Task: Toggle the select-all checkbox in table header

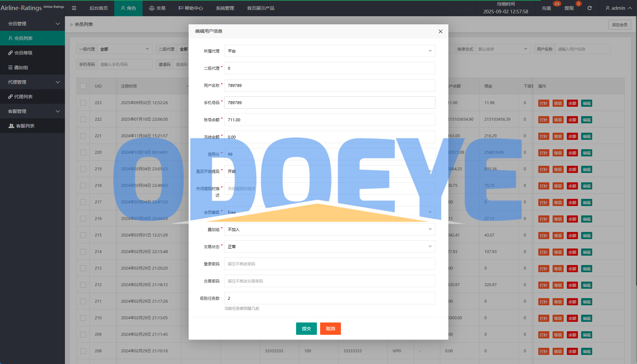Action: click(x=83, y=86)
